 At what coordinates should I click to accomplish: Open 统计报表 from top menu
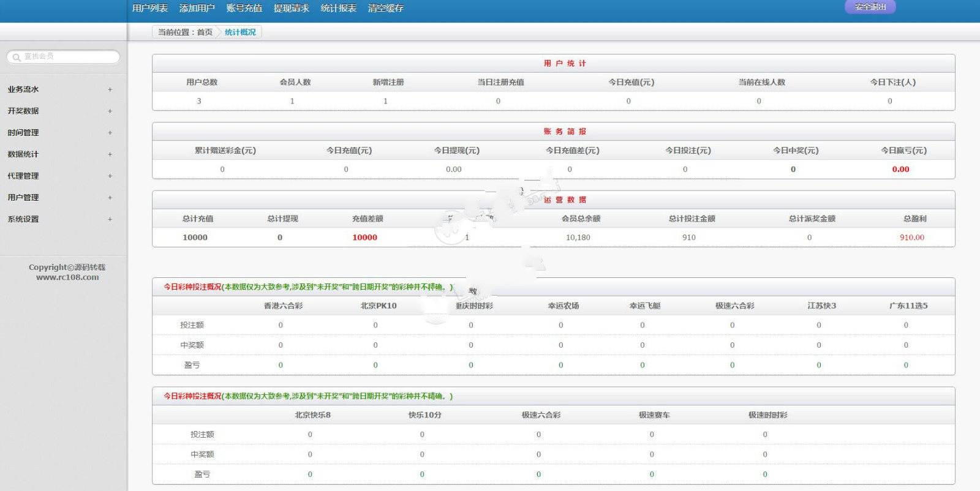[x=339, y=8]
